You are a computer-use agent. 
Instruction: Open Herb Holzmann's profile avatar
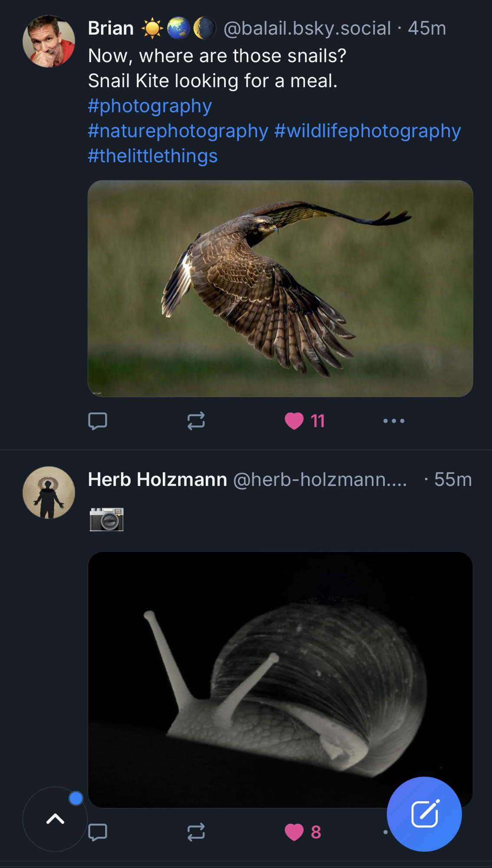(49, 493)
